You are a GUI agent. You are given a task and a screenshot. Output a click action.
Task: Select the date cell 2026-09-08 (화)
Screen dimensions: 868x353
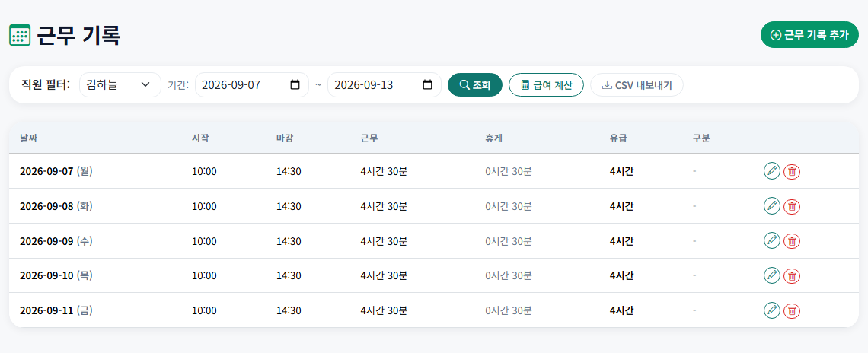point(56,206)
